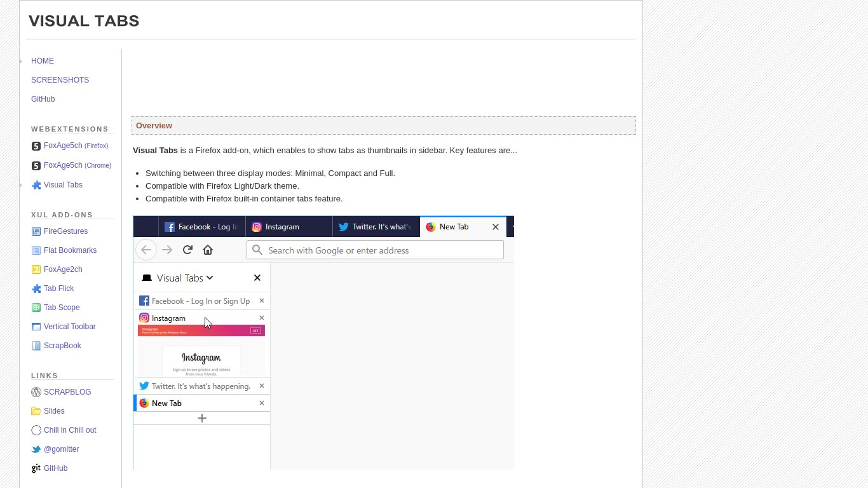868x488 pixels.
Task: Click the Visual Tabs puzzle piece icon
Action: coord(36,186)
